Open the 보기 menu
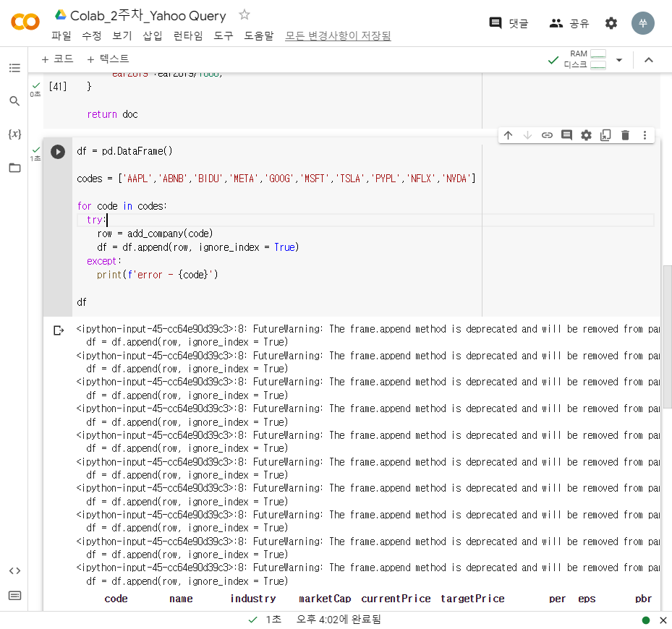The height and width of the screenshot is (629, 672). point(122,35)
